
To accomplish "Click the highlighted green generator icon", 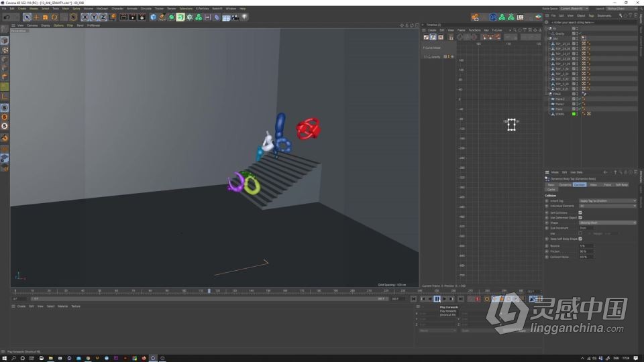I will coord(180,17).
